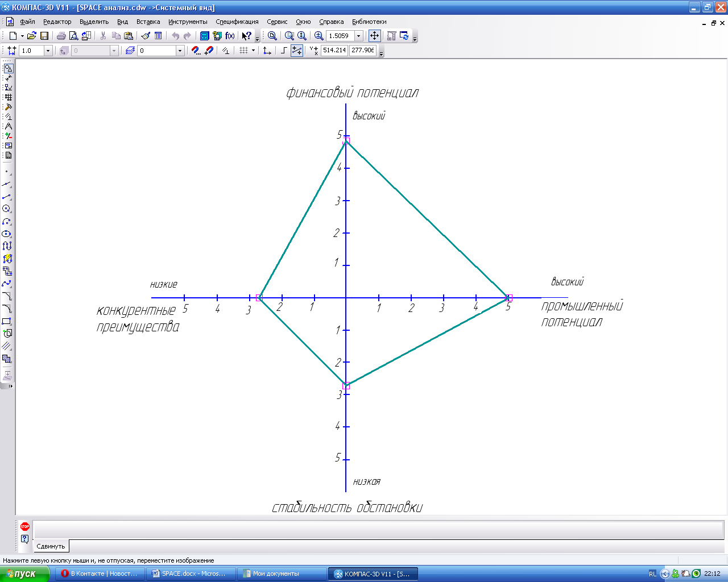Screen dimensions: 728x582
Task: Open the Файл menu
Action: pos(27,22)
